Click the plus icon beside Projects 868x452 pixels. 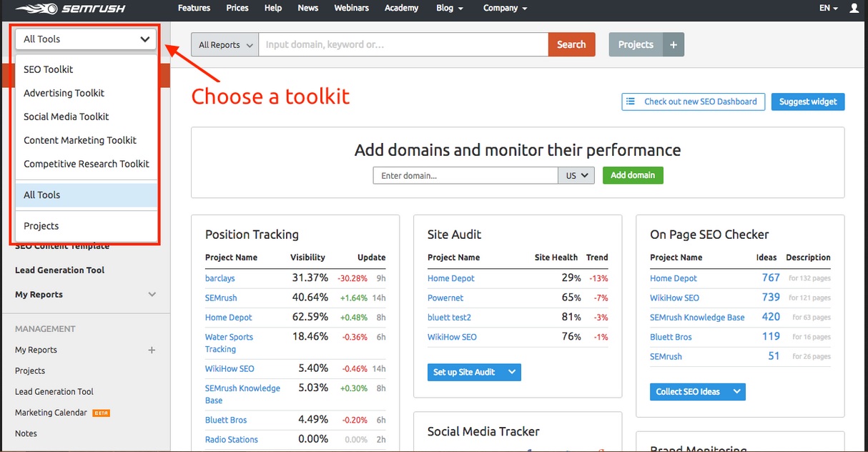(672, 44)
